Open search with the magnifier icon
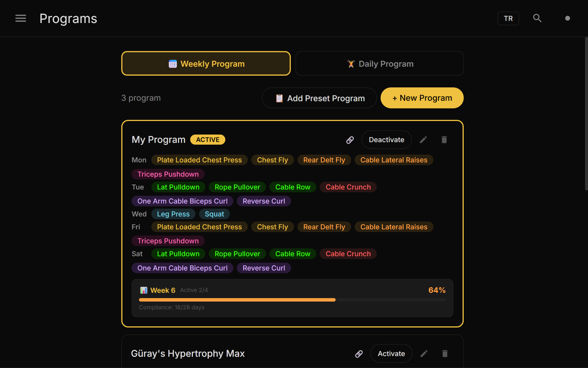Viewport: 588px width, 368px height. click(x=537, y=18)
